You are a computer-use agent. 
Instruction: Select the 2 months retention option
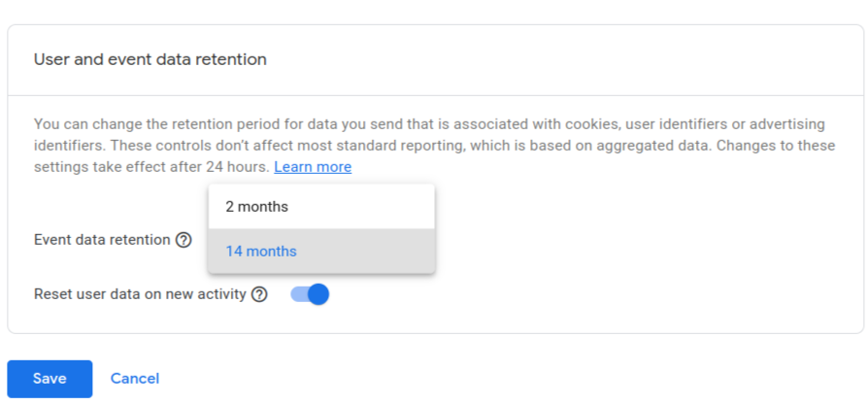point(321,207)
